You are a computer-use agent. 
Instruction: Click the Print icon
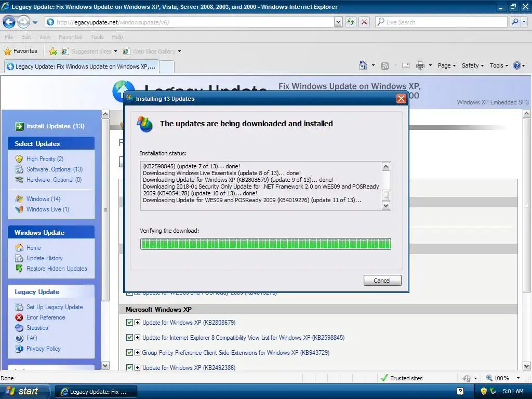pos(420,65)
